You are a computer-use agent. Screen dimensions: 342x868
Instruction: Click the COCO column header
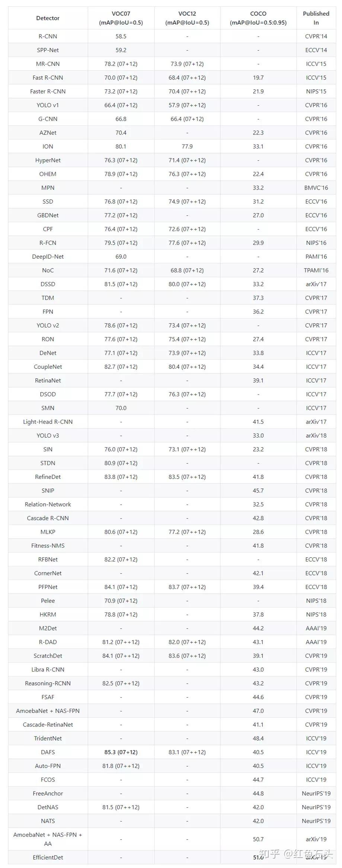coord(258,18)
